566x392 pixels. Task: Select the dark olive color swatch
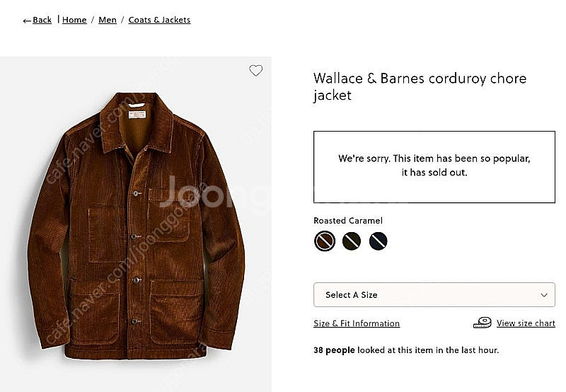[x=351, y=241]
